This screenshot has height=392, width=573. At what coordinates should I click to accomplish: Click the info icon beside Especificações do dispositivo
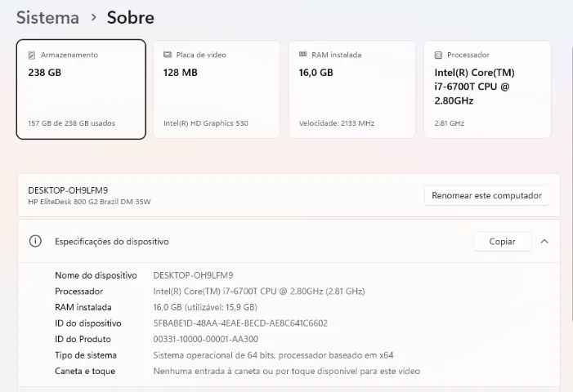tap(35, 241)
